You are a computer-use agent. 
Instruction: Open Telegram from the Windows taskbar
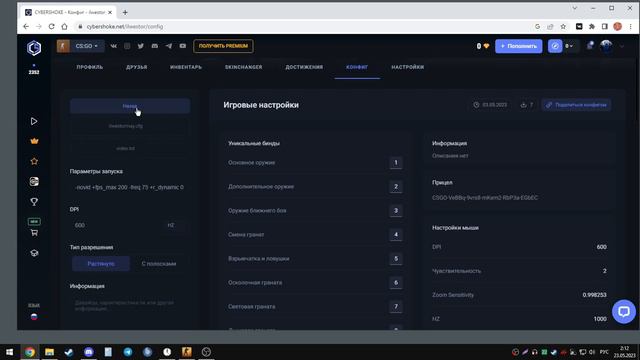[x=128, y=352]
